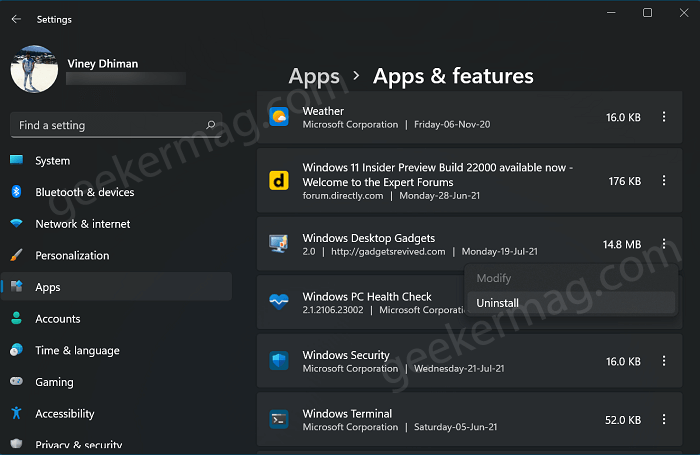Click the yellow forum.directly.com app icon
The image size is (700, 455).
coord(279,181)
